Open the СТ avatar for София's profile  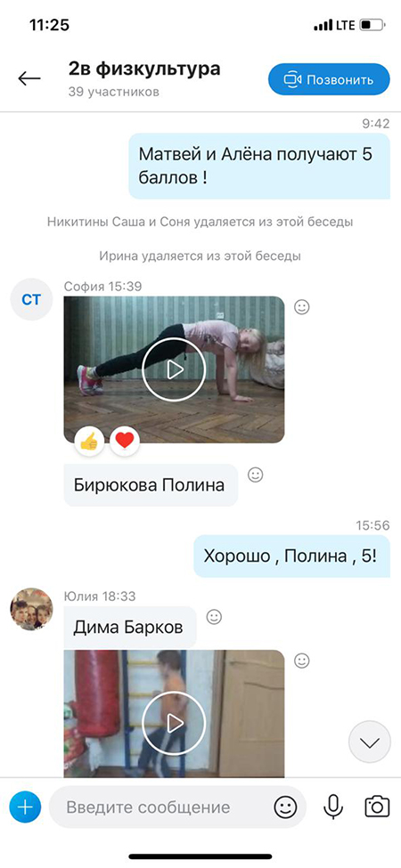31,299
